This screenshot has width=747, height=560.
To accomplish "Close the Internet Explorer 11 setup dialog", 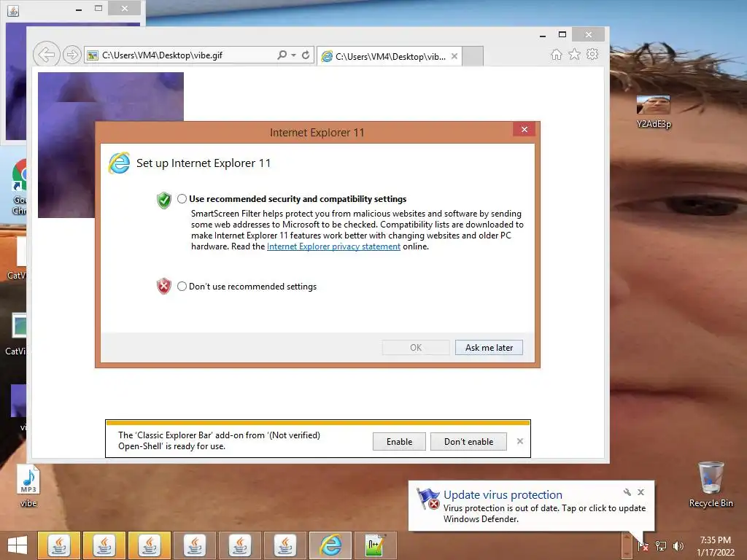I will (x=524, y=130).
